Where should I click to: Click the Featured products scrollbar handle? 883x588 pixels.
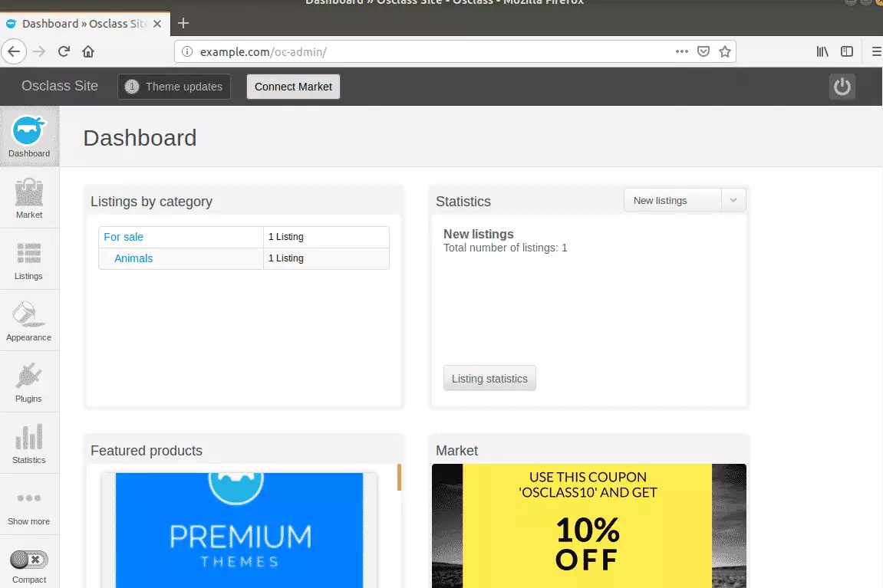[399, 477]
